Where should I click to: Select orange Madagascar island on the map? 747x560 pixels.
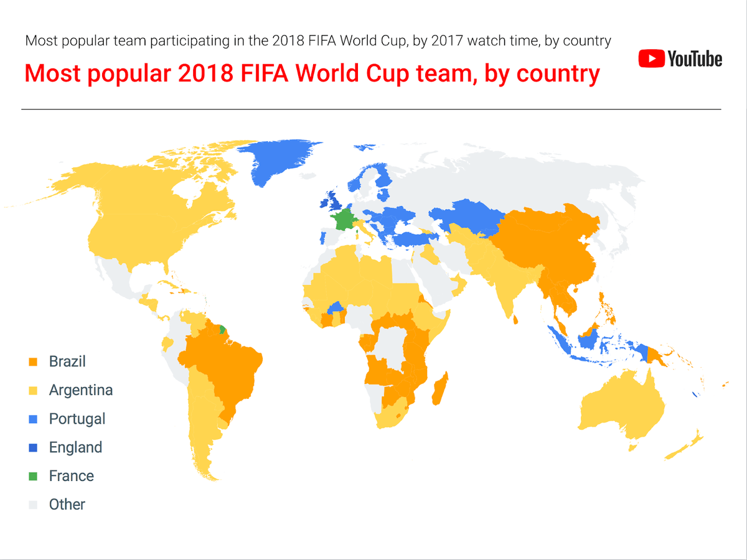coord(441,388)
